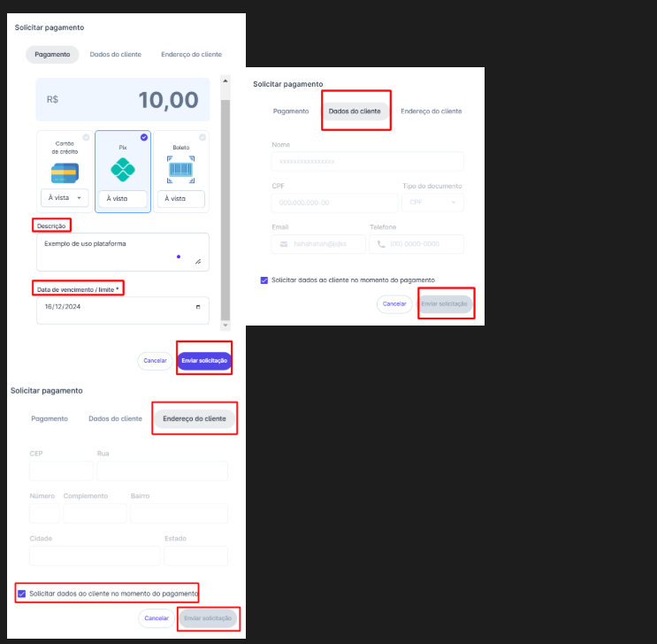Click the calendar icon in the due date field

197,307
